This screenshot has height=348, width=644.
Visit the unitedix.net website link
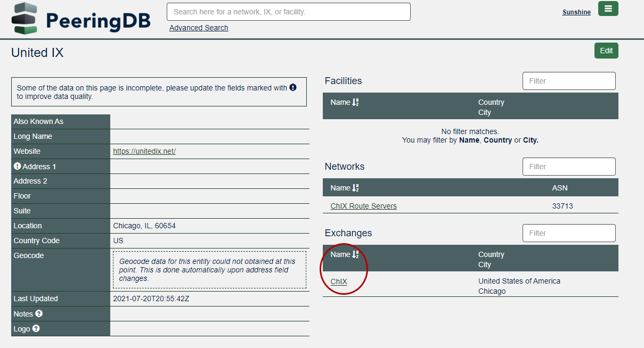pos(144,152)
